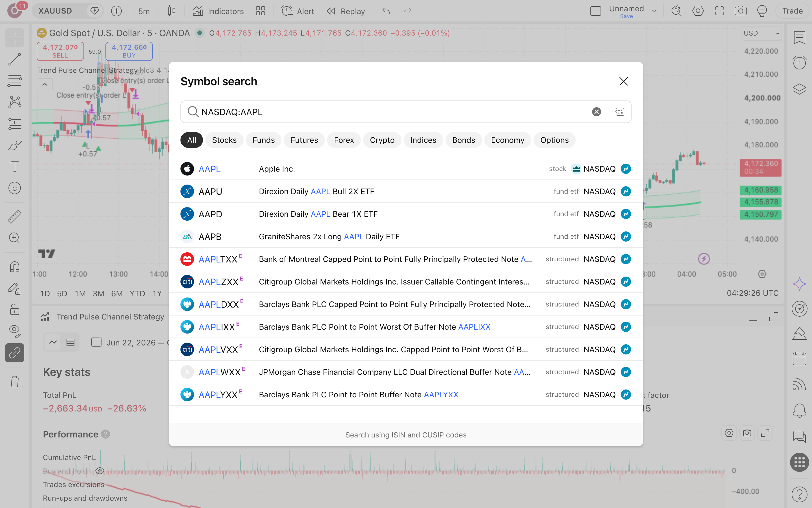Image resolution: width=812 pixels, height=508 pixels.
Task: Toggle the overview chart view button
Action: pos(53,342)
